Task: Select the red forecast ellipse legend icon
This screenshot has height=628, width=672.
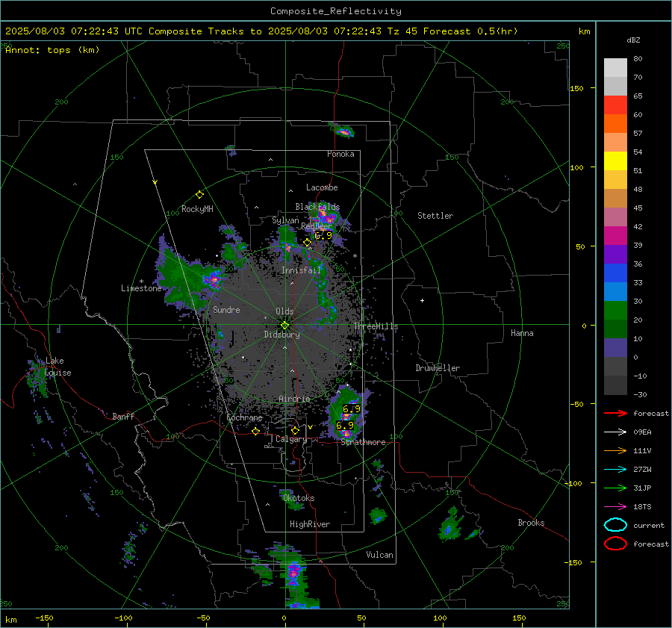Action: pyautogui.click(x=615, y=544)
